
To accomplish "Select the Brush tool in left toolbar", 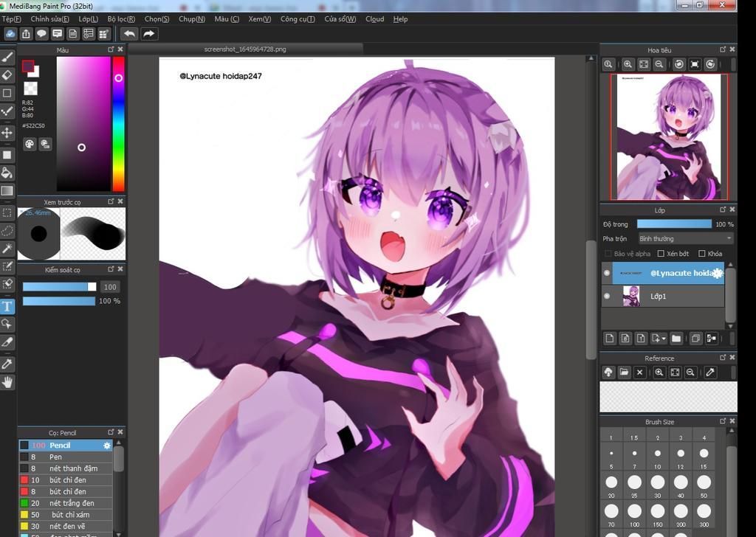I will (7, 58).
